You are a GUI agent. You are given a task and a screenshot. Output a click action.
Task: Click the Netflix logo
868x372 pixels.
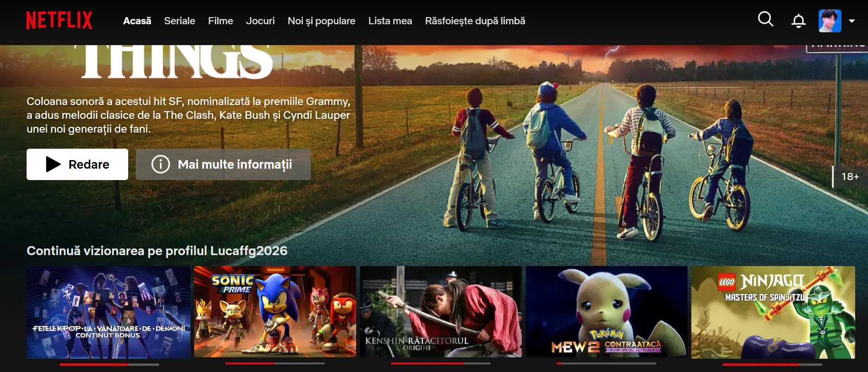59,20
